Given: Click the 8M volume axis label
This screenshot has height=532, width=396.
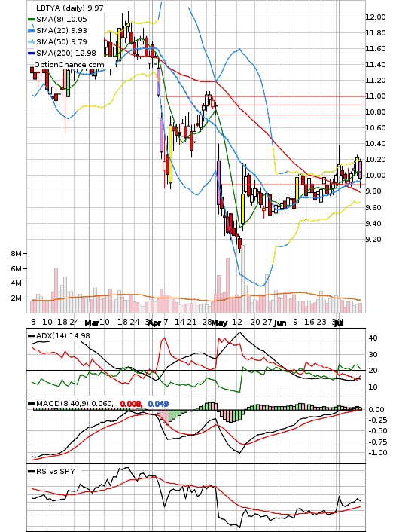Looking at the screenshot, I should coord(17,253).
